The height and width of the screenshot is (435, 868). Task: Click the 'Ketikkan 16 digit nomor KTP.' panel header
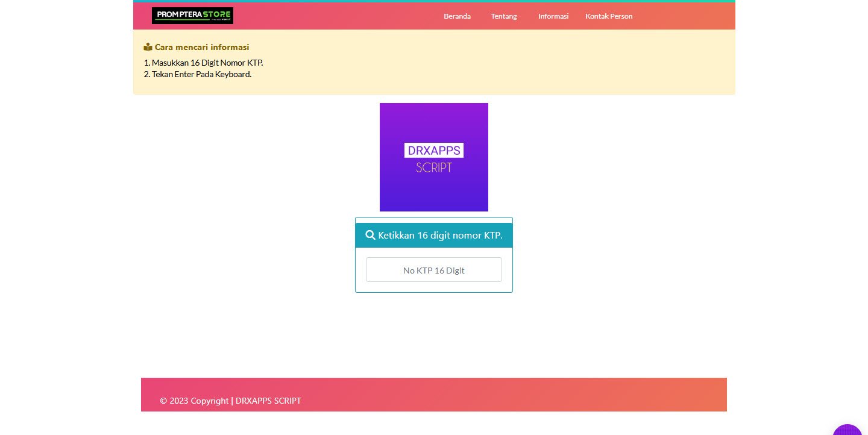point(434,235)
